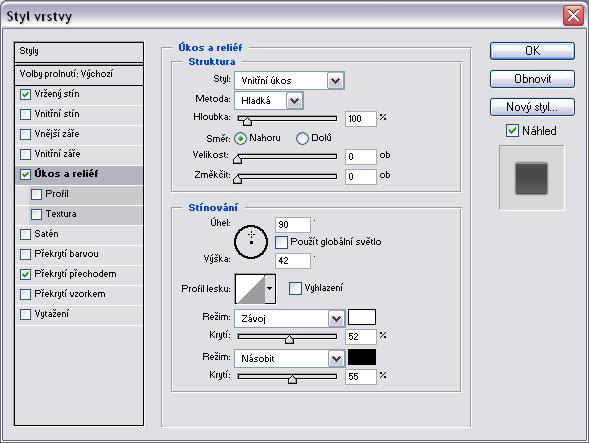Click the Profil lesku contour thumbnail
The height and width of the screenshot is (443, 589).
(x=250, y=289)
